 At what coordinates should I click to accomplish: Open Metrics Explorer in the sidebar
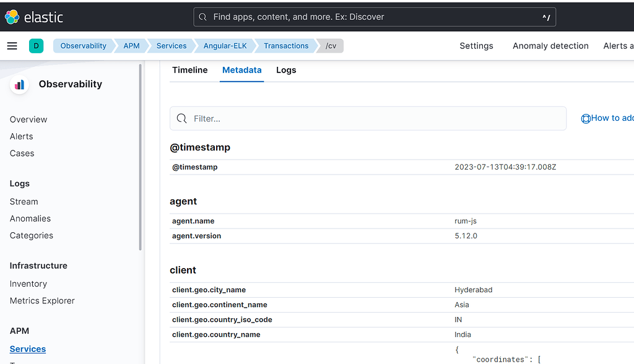(x=41, y=300)
